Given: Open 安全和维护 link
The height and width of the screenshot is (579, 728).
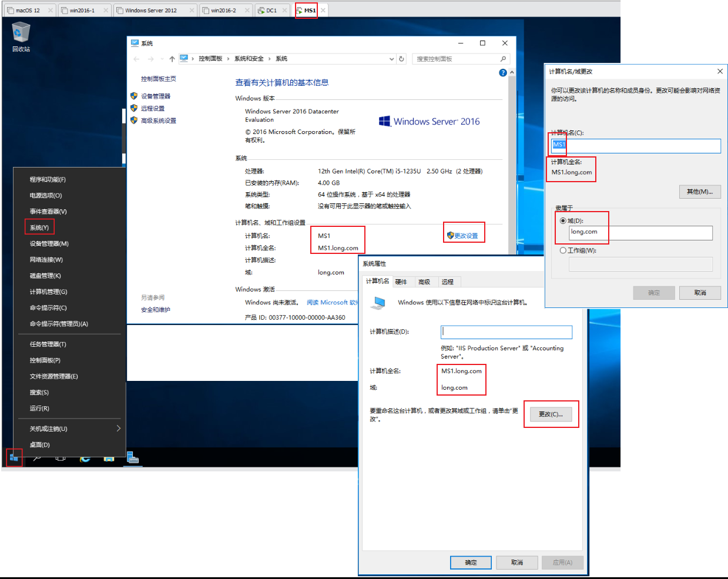Looking at the screenshot, I should click(x=156, y=310).
